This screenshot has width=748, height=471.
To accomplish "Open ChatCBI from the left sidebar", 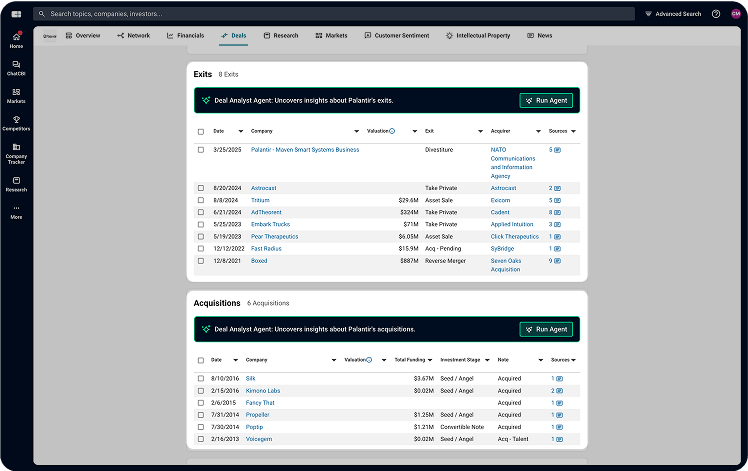I will (16, 67).
